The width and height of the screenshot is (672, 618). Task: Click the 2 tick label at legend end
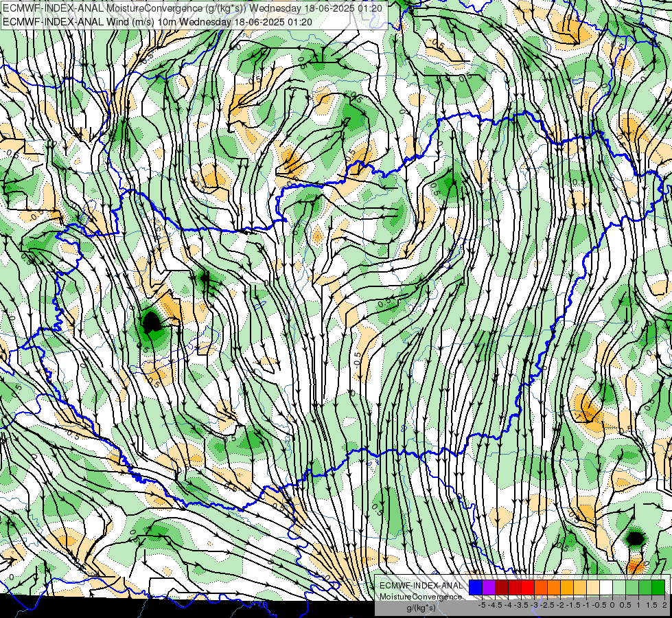(664, 605)
